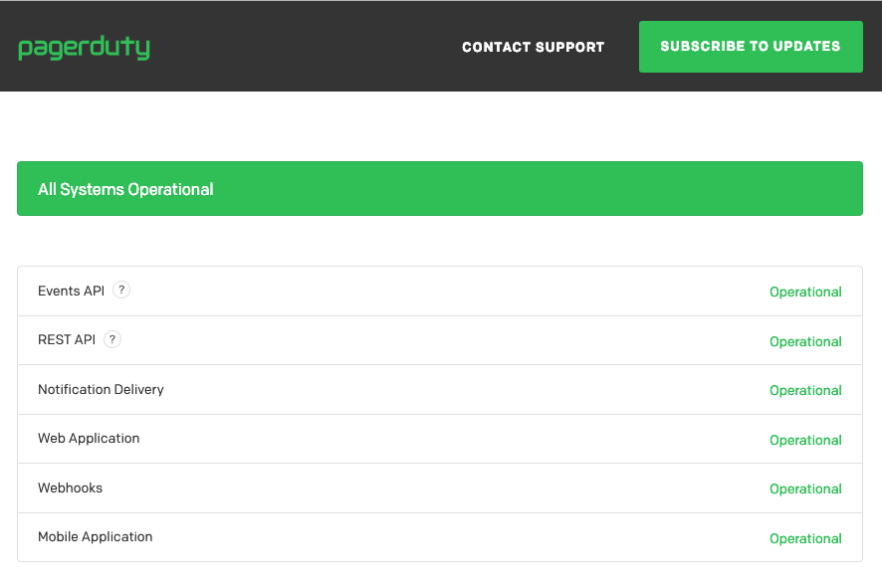Click Contact Support link
This screenshot has width=882, height=588.
[534, 47]
